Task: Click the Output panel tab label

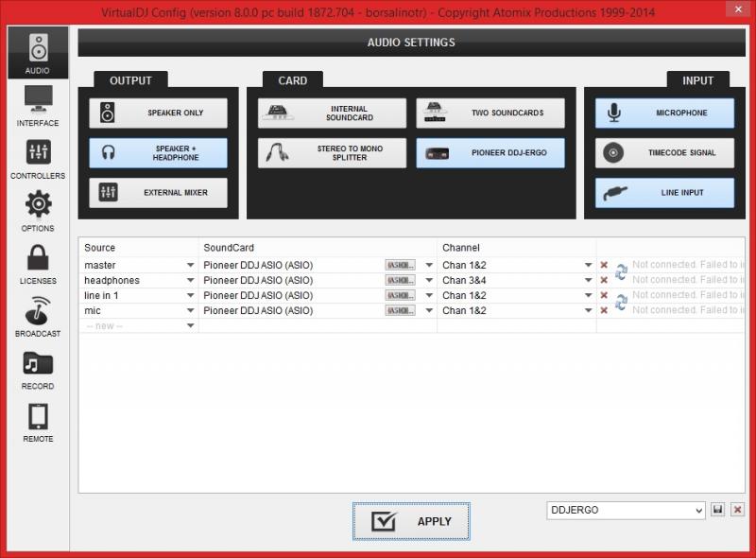Action: [130, 80]
